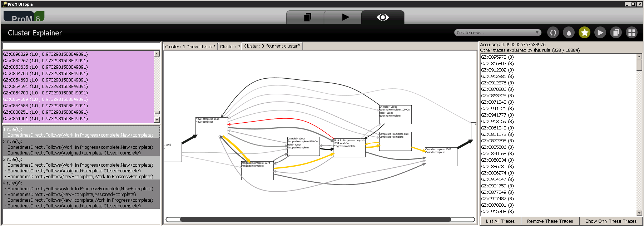Select the 'Cluster: 2' tab
Viewport: 644px width, 226px height.
(230, 46)
